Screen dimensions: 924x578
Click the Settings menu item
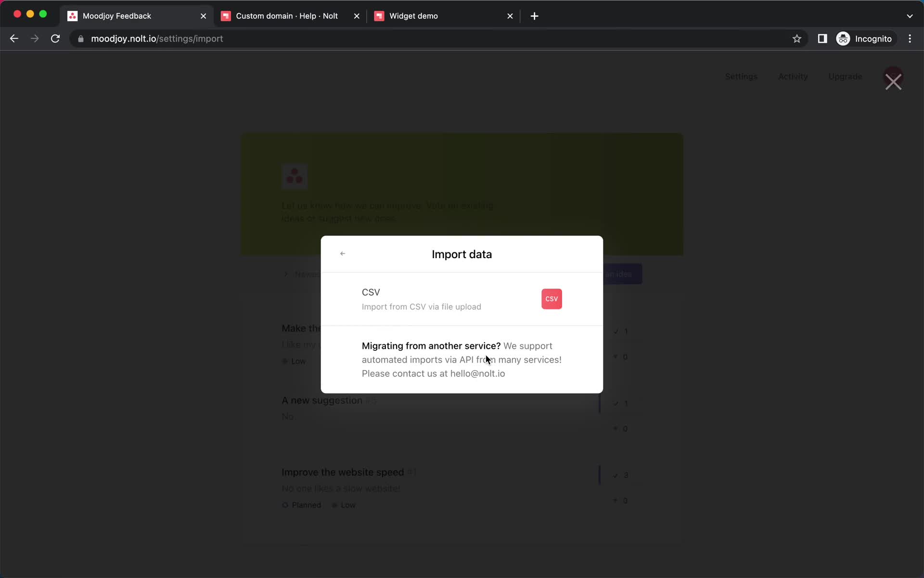click(x=742, y=76)
